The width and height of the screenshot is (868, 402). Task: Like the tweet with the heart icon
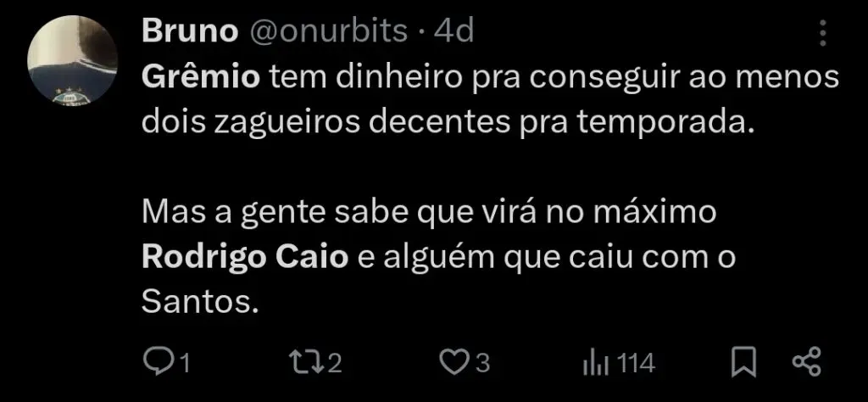point(454,363)
